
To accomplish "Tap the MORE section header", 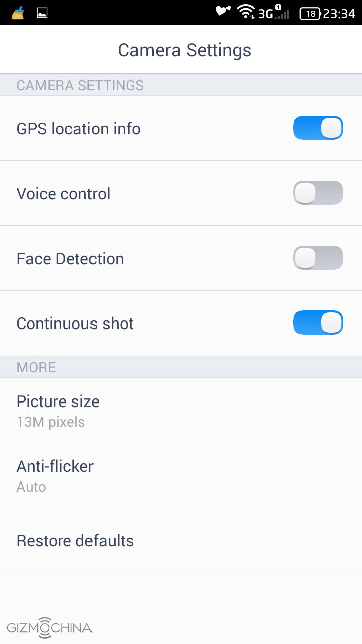I will pos(36,367).
